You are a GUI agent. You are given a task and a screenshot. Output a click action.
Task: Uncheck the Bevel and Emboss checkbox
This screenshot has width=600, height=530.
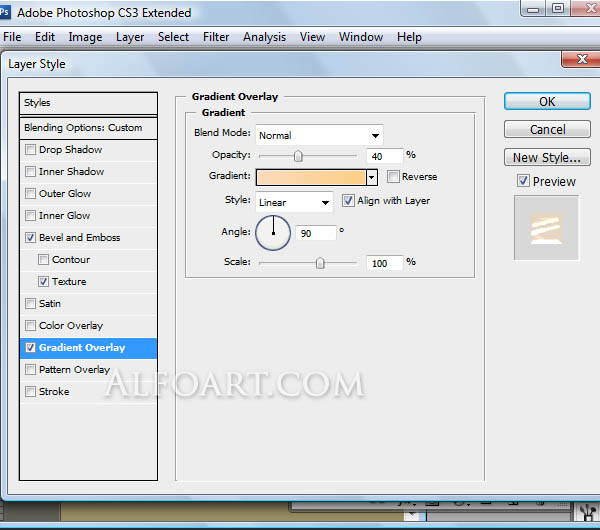pyautogui.click(x=30, y=238)
